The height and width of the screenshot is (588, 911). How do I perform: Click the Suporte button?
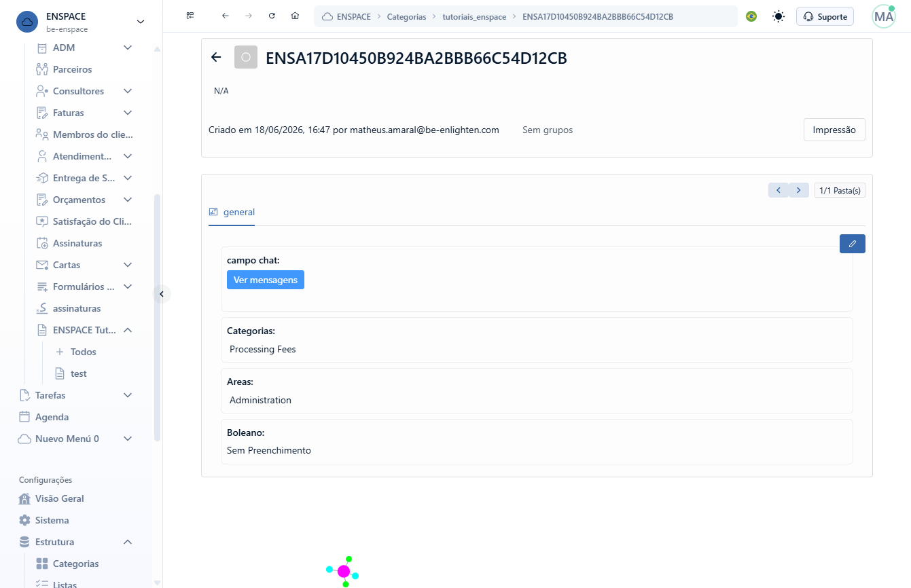click(x=825, y=16)
